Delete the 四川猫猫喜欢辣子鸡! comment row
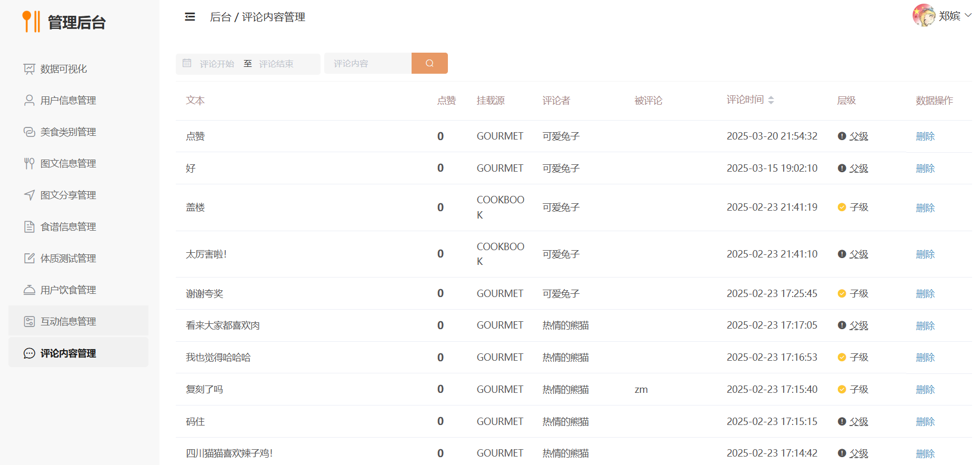This screenshot has width=980, height=465. pyautogui.click(x=925, y=454)
